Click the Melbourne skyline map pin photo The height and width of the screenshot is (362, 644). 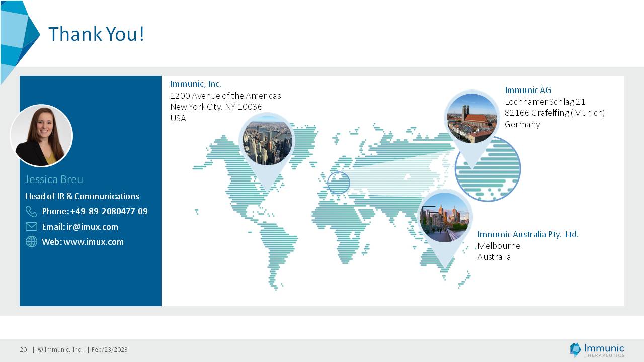pyautogui.click(x=444, y=217)
